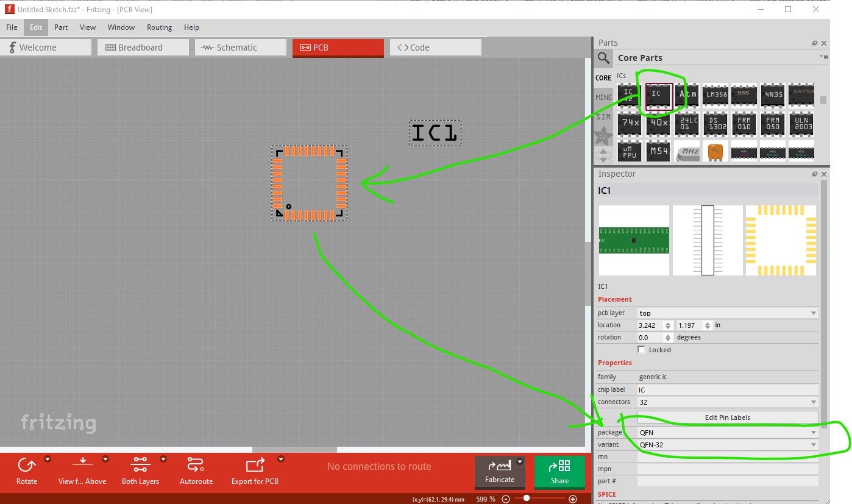Select the ULN2003 part icon
Viewport: 852px width, 504px height.
[802, 124]
